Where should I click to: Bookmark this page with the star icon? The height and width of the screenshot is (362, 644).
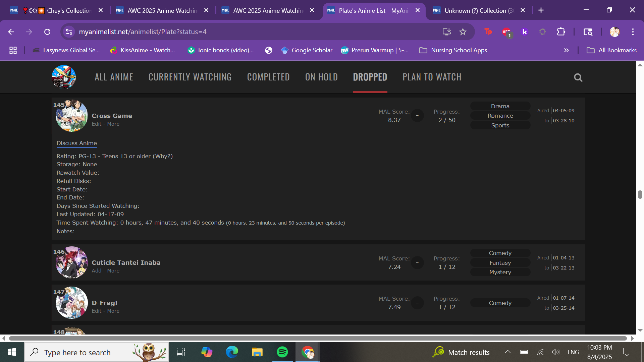coord(463,32)
